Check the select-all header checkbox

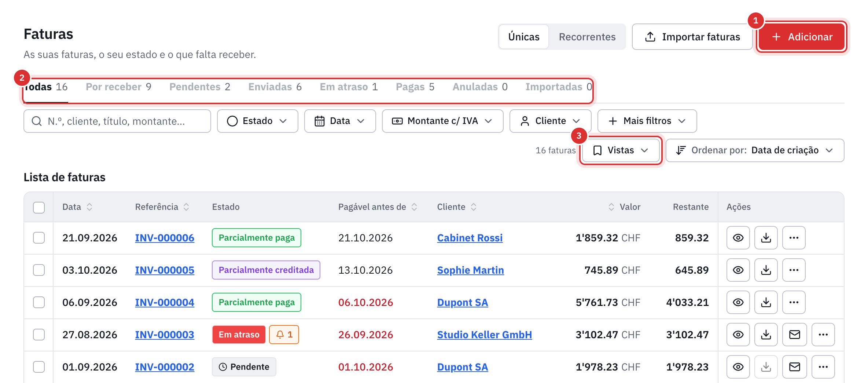tap(39, 207)
